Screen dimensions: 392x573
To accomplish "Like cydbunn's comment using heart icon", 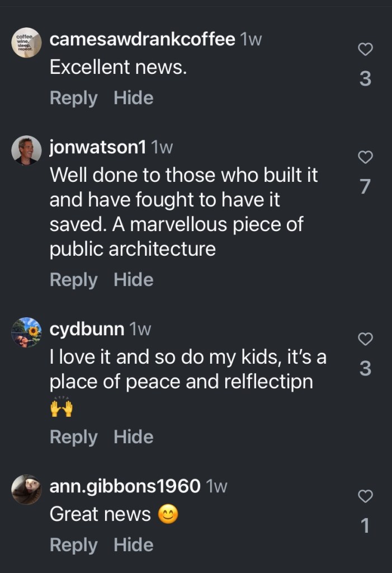I will click(365, 339).
